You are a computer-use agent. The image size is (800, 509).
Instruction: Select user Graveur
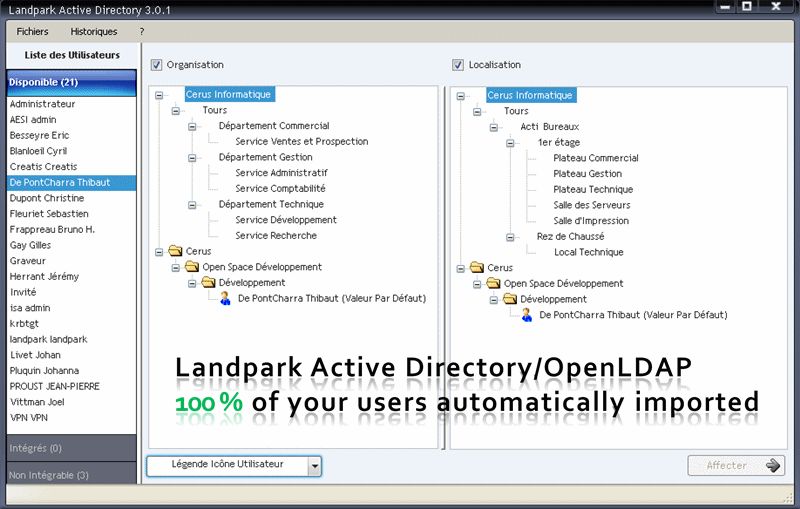(x=28, y=261)
